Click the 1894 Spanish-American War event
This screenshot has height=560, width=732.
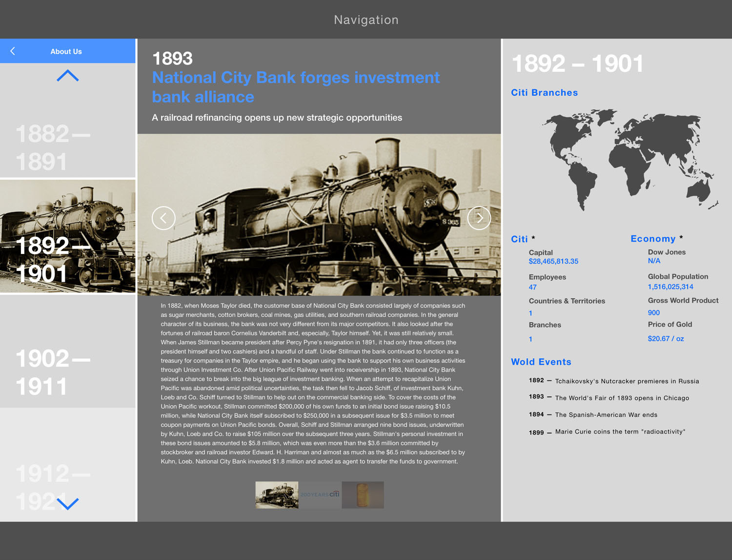tap(593, 415)
